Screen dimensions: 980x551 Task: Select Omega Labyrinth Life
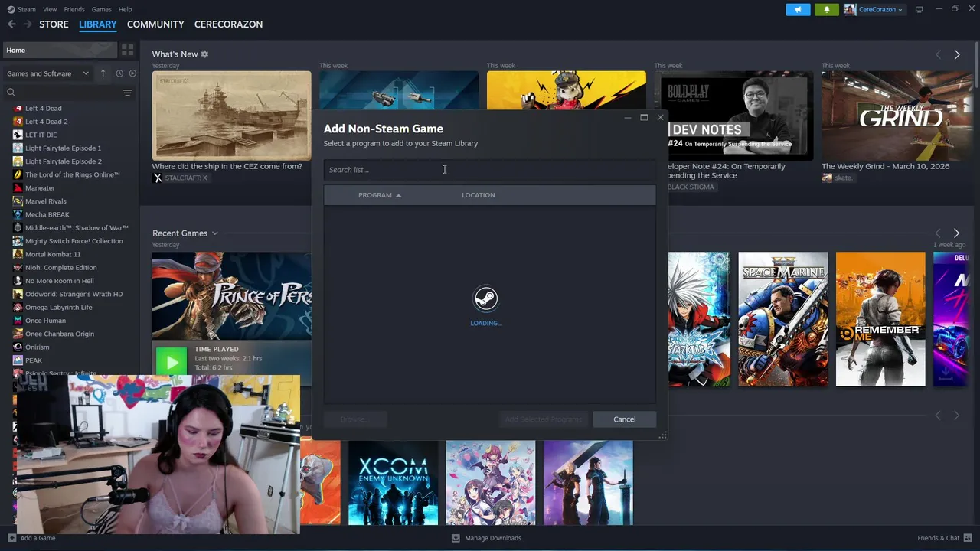click(x=58, y=308)
